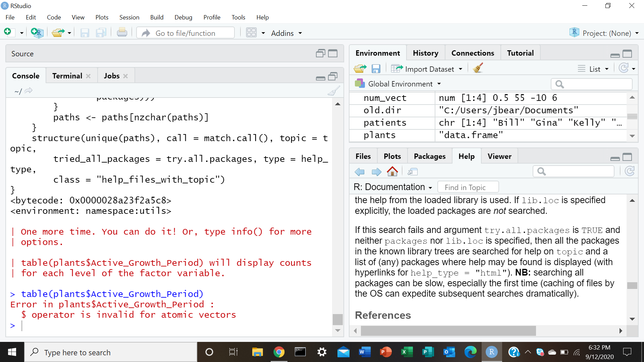Viewport: 644px width, 362px height.
Task: Open the Project: (None) menu
Action: pos(604,33)
